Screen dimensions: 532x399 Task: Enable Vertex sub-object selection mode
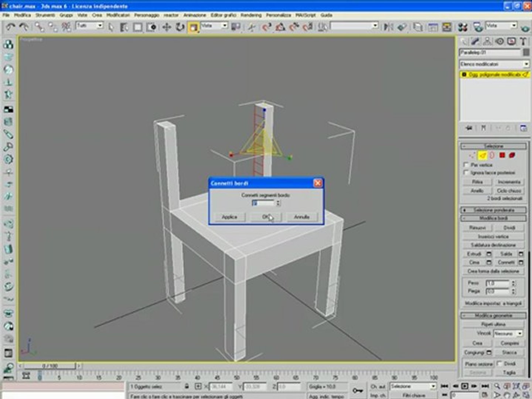tap(473, 155)
